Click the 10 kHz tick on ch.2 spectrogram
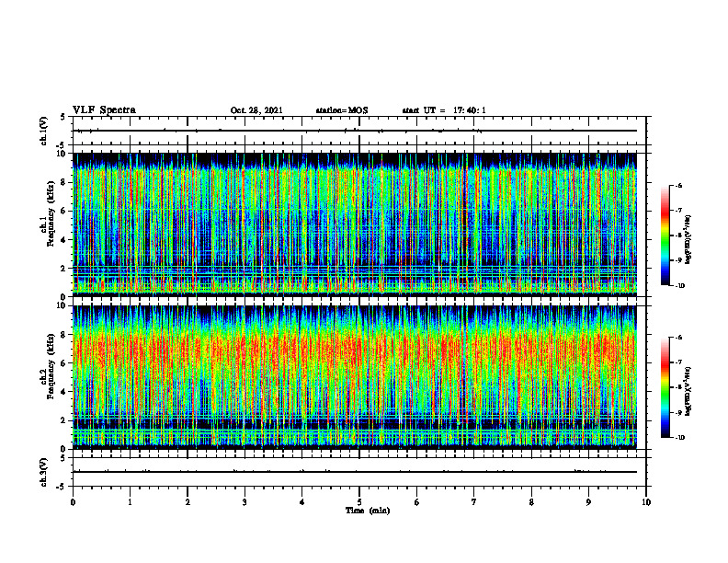The image size is (728, 563). pos(63,305)
